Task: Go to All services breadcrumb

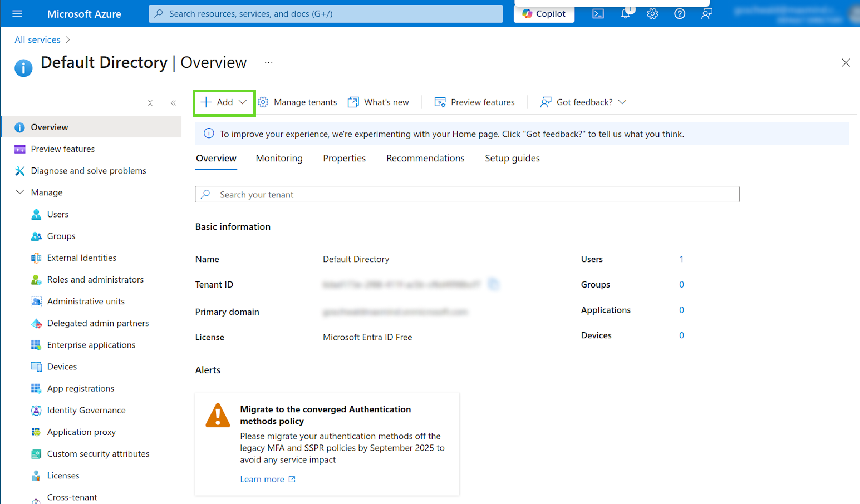Action: tap(37, 40)
